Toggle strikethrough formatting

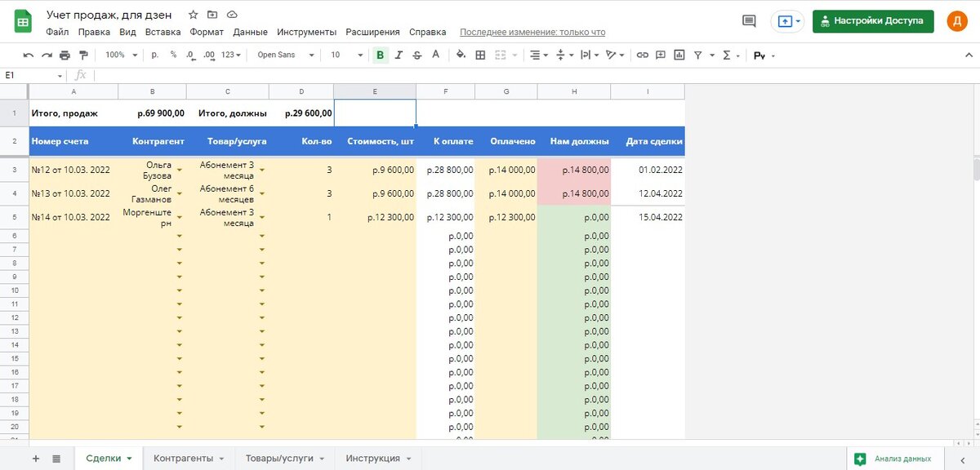417,55
